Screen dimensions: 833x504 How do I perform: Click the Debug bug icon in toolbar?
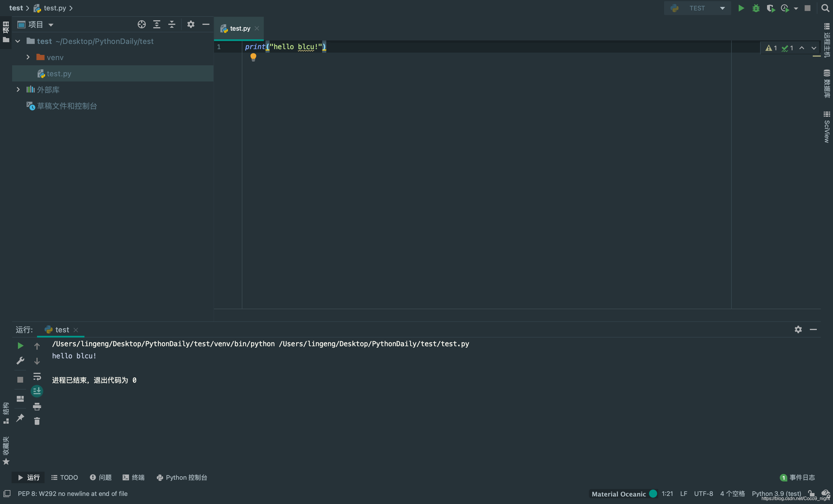(756, 8)
